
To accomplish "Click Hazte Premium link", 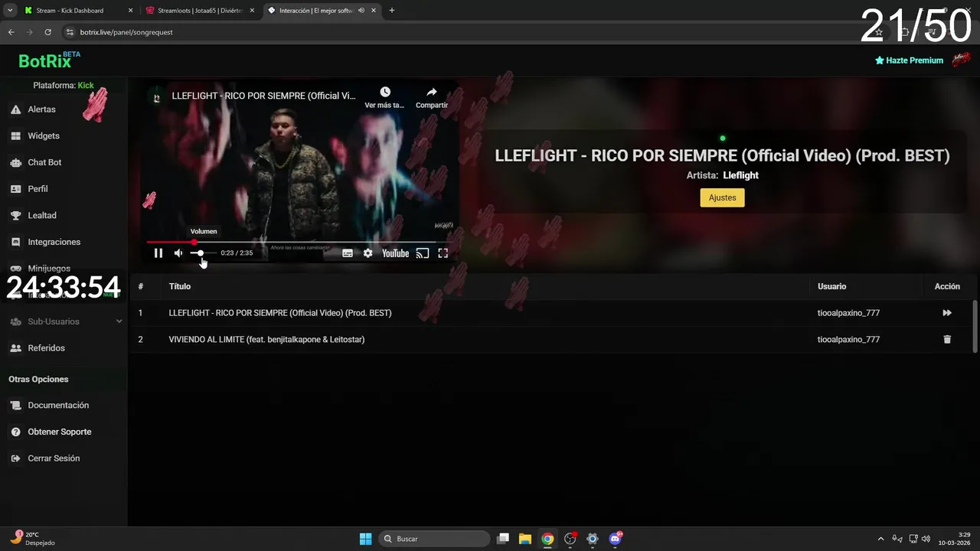I will click(x=909, y=60).
